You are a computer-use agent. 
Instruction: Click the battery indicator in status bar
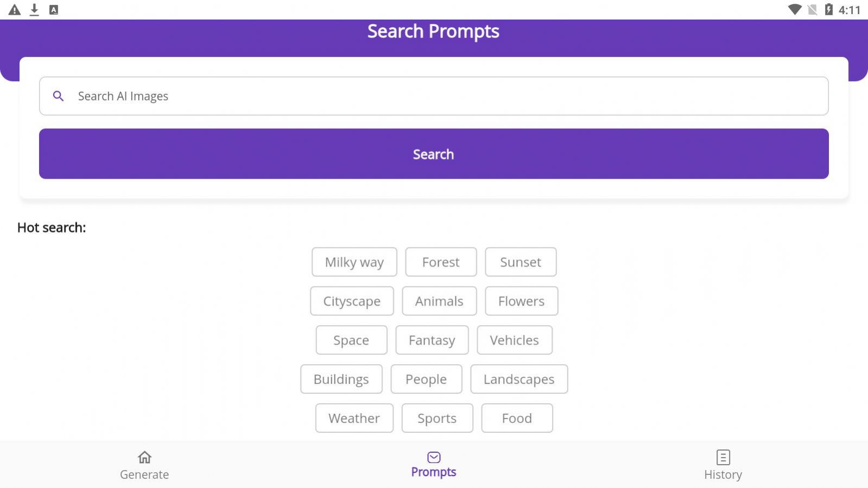click(828, 9)
